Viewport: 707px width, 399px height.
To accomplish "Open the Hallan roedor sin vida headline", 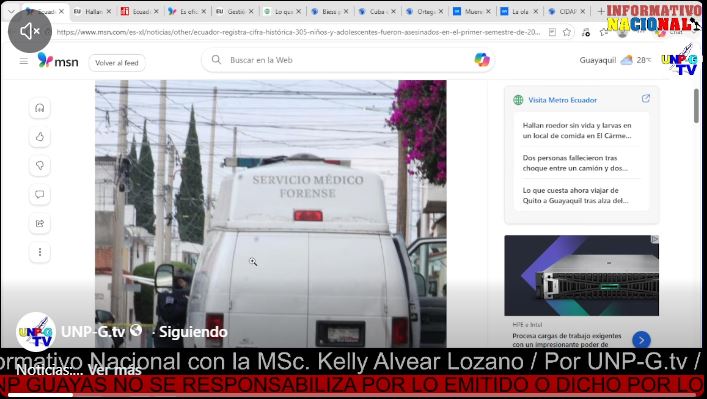I will click(x=577, y=130).
